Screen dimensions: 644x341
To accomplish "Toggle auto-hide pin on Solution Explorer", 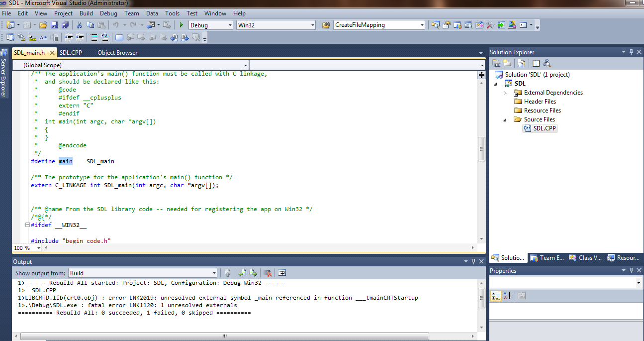I will pyautogui.click(x=631, y=52).
